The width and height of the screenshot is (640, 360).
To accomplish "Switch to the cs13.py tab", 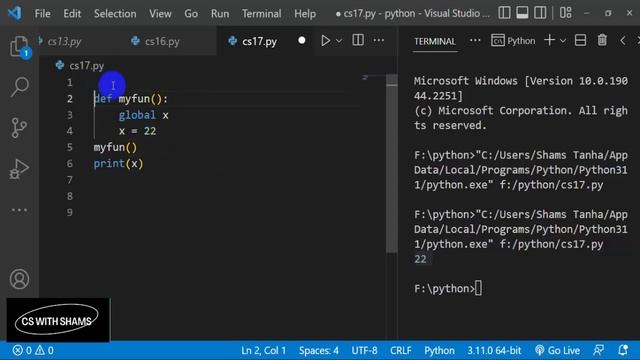I will (63, 41).
